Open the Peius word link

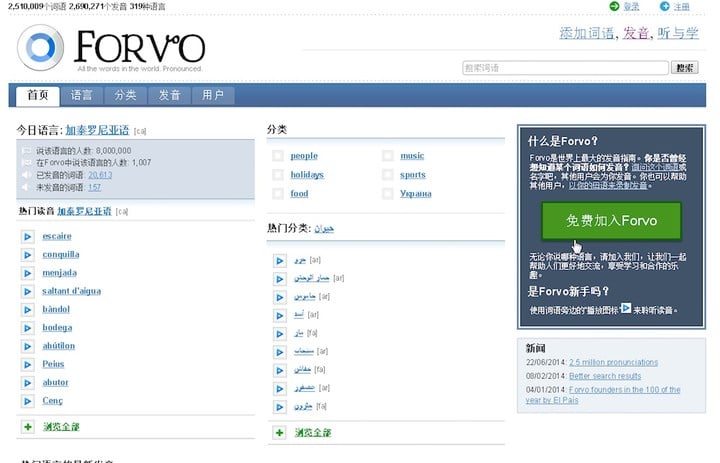tap(53, 364)
